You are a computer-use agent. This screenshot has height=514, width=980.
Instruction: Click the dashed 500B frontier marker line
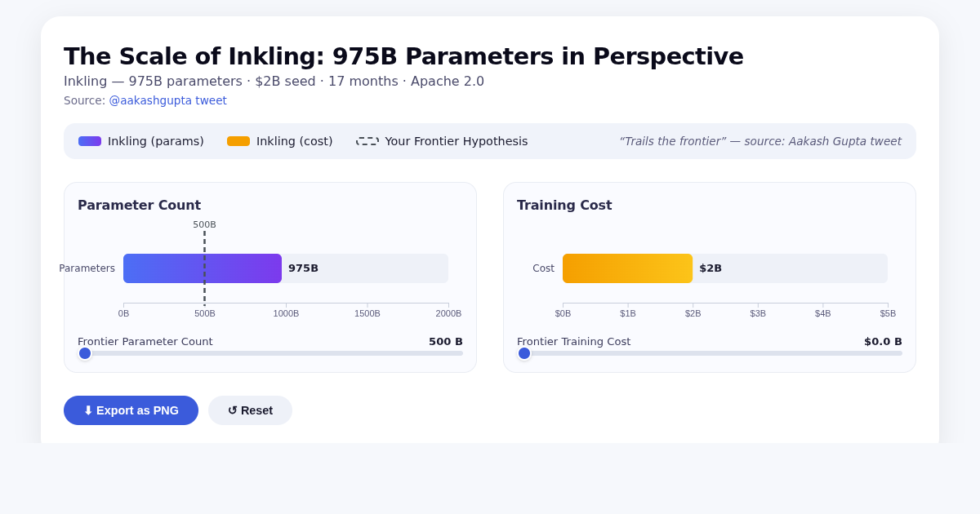click(204, 268)
